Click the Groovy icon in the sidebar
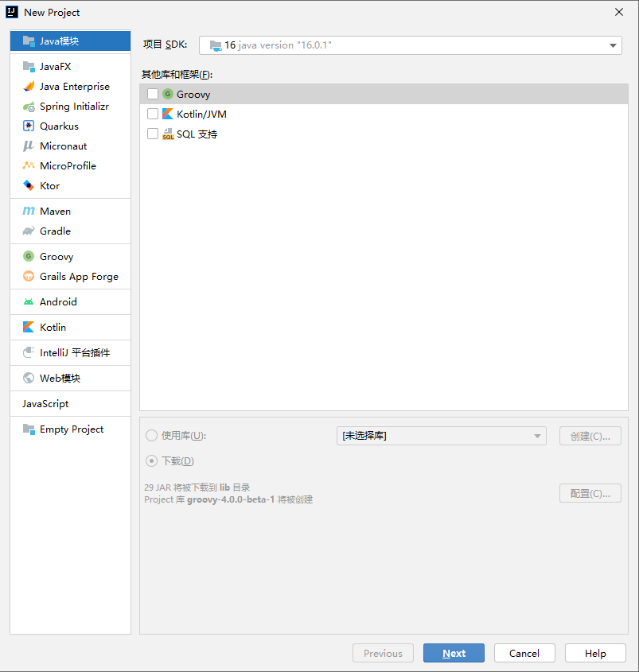The height and width of the screenshot is (672, 639). pyautogui.click(x=29, y=256)
